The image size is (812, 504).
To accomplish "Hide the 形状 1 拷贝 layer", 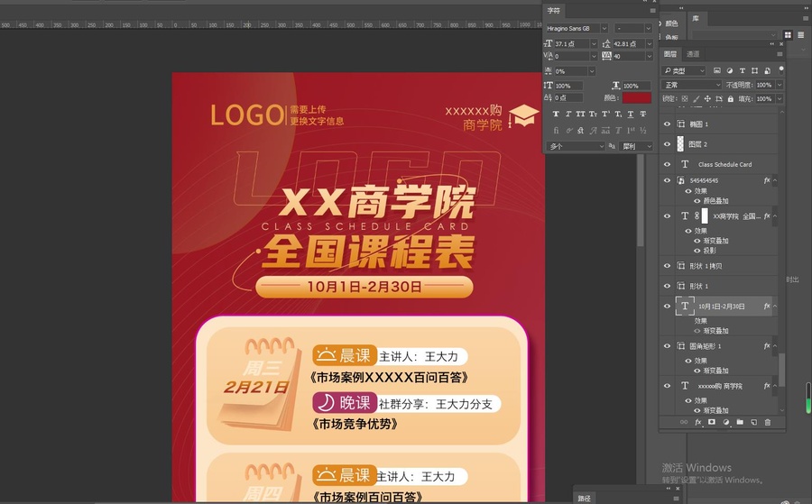I will (667, 266).
